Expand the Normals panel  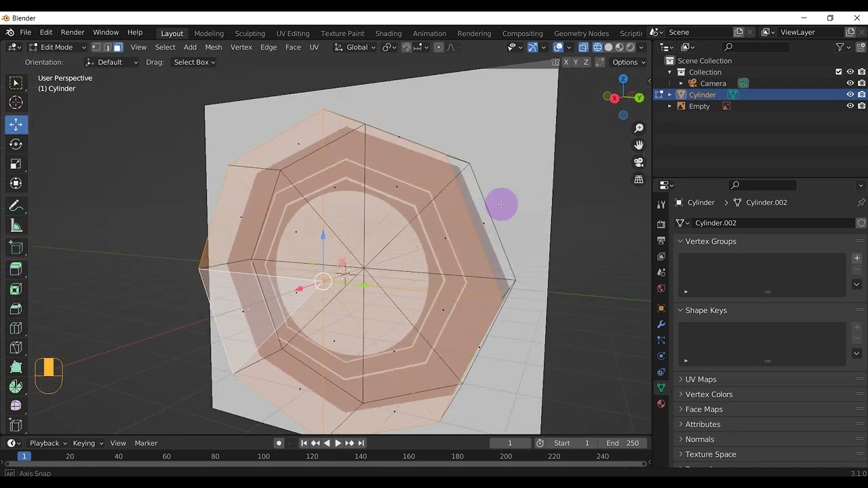pos(699,439)
